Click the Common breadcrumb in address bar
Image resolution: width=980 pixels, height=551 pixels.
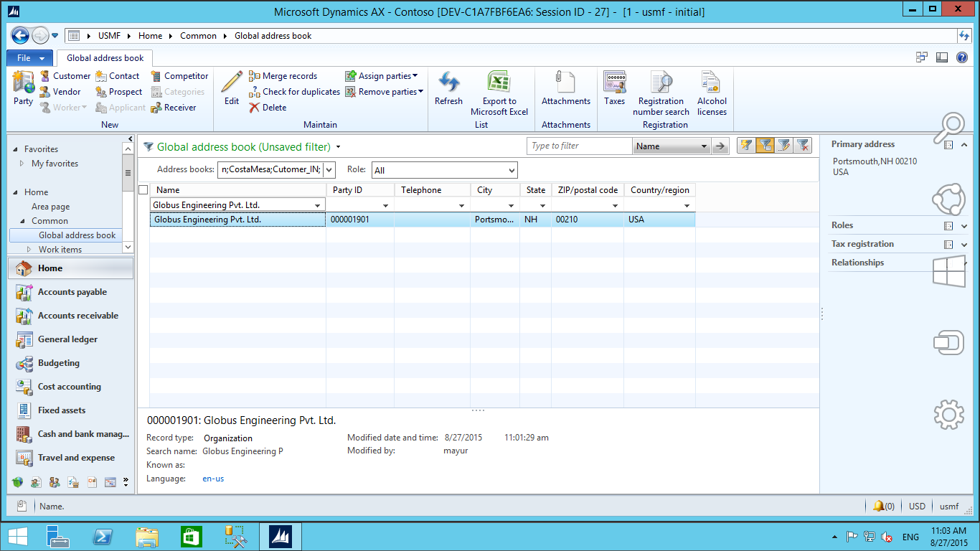click(x=198, y=36)
